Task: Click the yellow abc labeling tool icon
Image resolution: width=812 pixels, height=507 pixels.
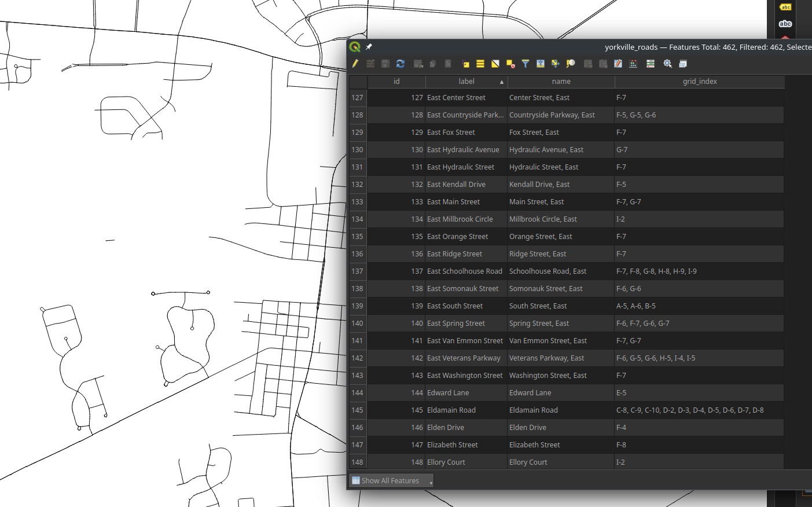Action: click(x=785, y=7)
